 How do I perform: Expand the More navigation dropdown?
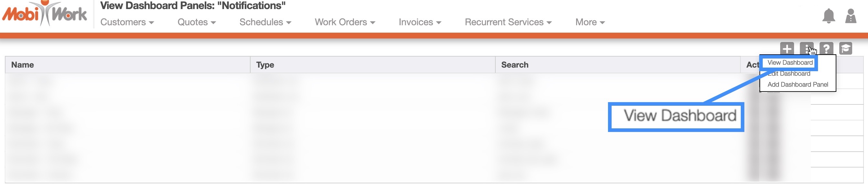coord(590,22)
